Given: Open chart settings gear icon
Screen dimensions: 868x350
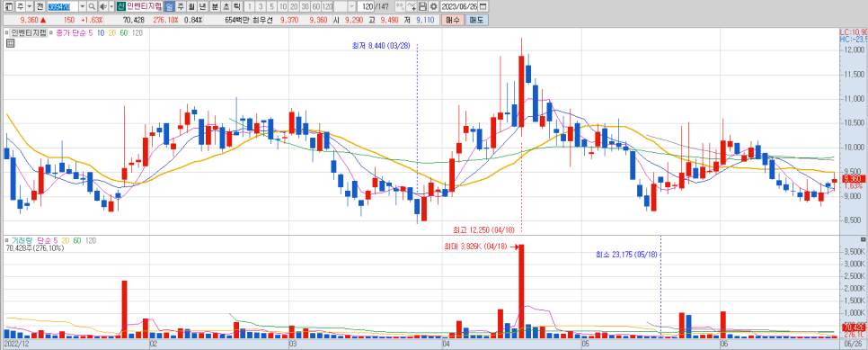Looking at the screenshot, I should pos(433,6).
